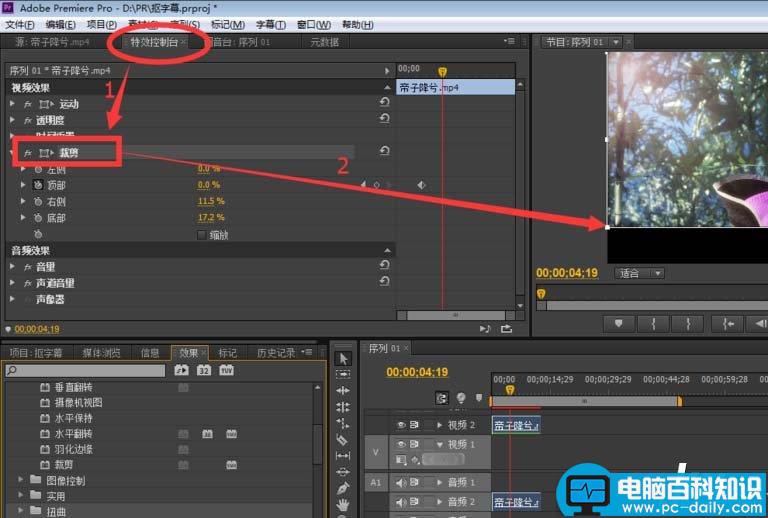Reset the 裁剪 effect
768x518 pixels.
tap(384, 151)
